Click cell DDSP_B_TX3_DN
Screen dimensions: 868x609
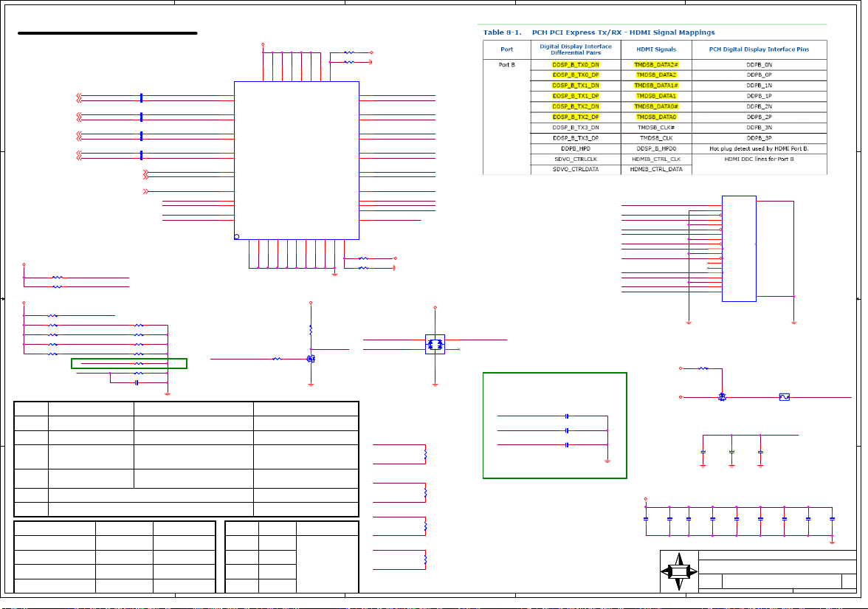576,127
